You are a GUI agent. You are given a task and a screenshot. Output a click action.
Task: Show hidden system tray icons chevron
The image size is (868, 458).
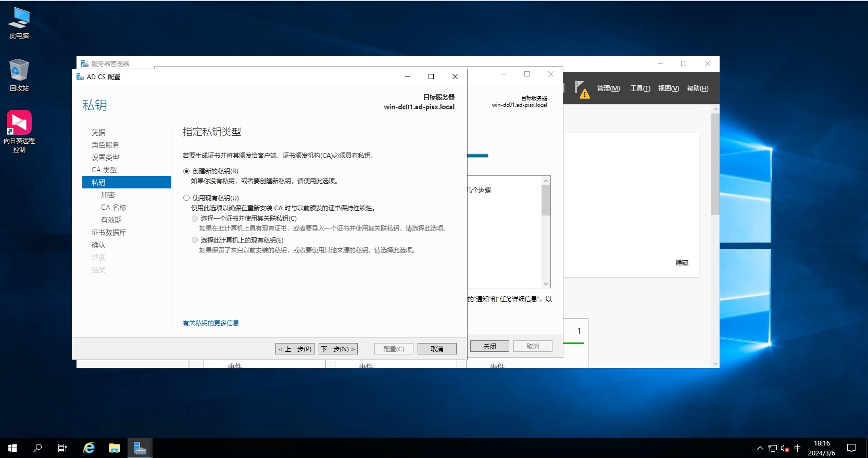coord(760,448)
